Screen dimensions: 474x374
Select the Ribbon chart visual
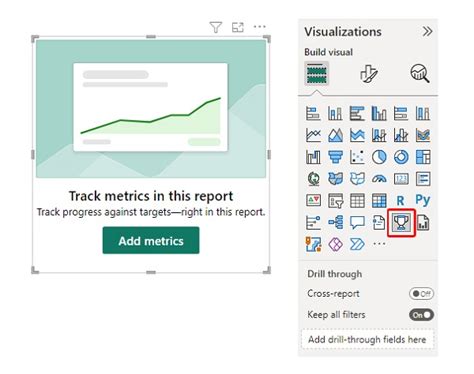423,135
